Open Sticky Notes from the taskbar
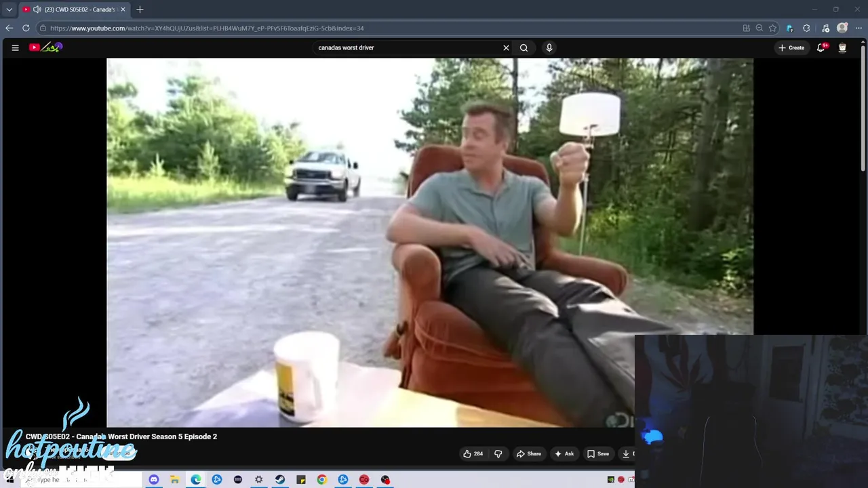Viewport: 868px width, 488px height. coord(301,480)
